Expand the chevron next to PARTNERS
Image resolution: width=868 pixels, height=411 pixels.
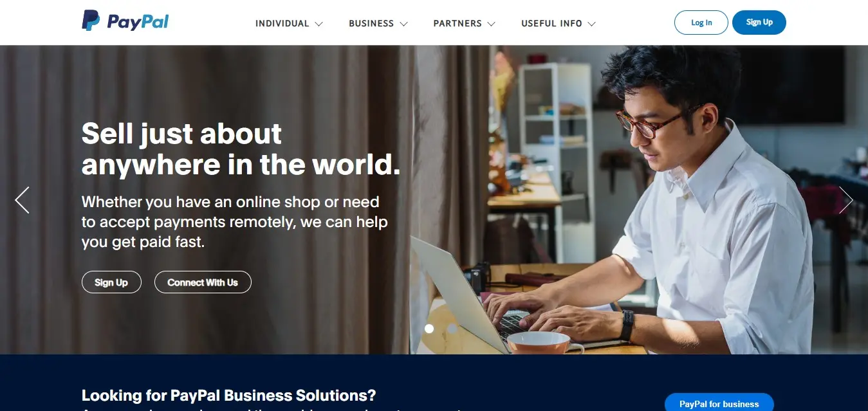(491, 24)
